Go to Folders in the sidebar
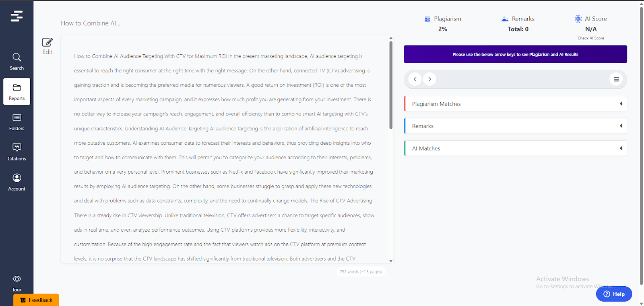 click(x=17, y=122)
